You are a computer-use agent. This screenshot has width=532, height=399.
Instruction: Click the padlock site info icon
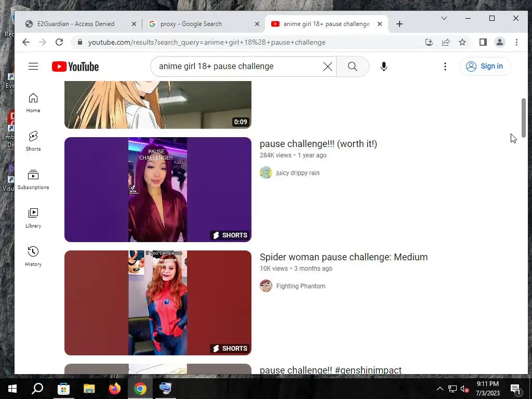pos(79,42)
